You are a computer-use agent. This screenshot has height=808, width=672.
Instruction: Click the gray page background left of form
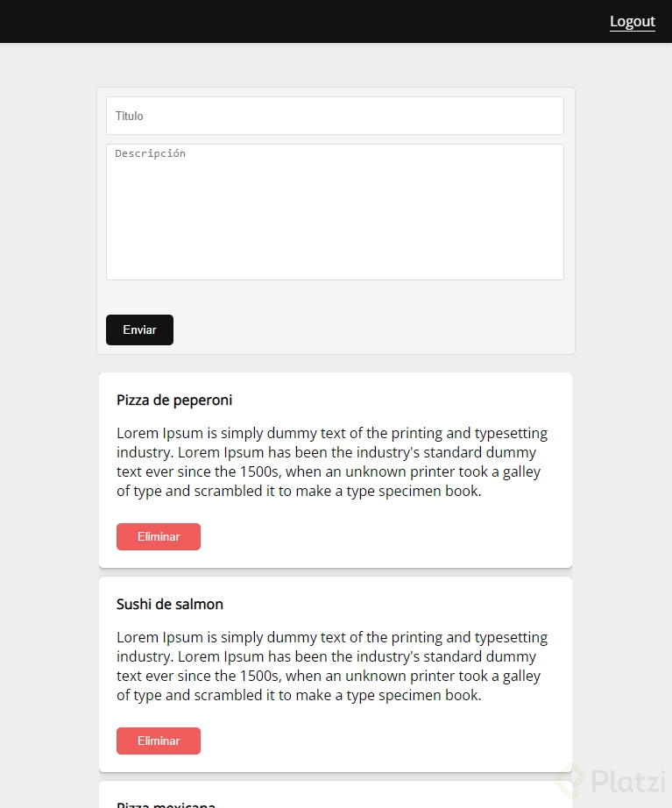pyautogui.click(x=48, y=263)
